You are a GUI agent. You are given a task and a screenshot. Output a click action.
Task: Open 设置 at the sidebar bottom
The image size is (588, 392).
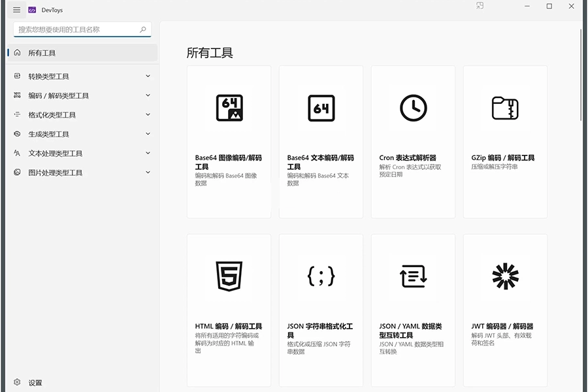point(35,383)
